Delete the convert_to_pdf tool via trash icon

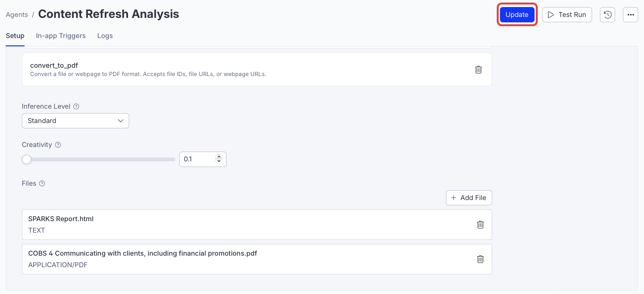click(478, 70)
